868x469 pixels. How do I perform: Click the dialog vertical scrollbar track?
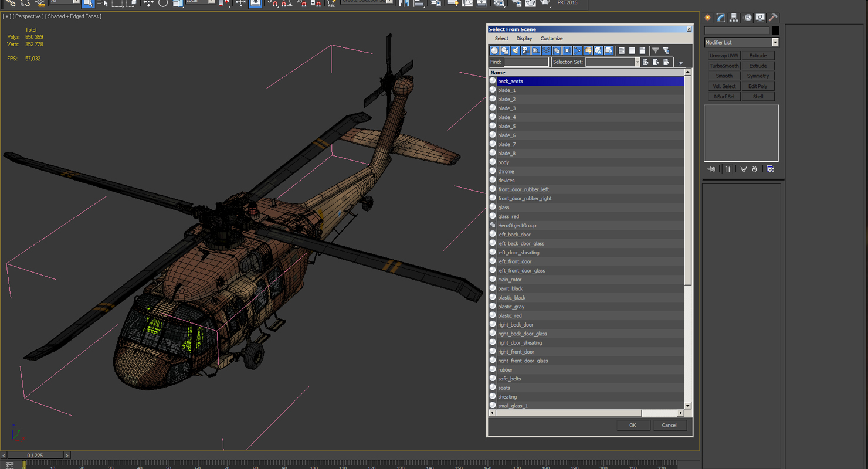pyautogui.click(x=688, y=343)
